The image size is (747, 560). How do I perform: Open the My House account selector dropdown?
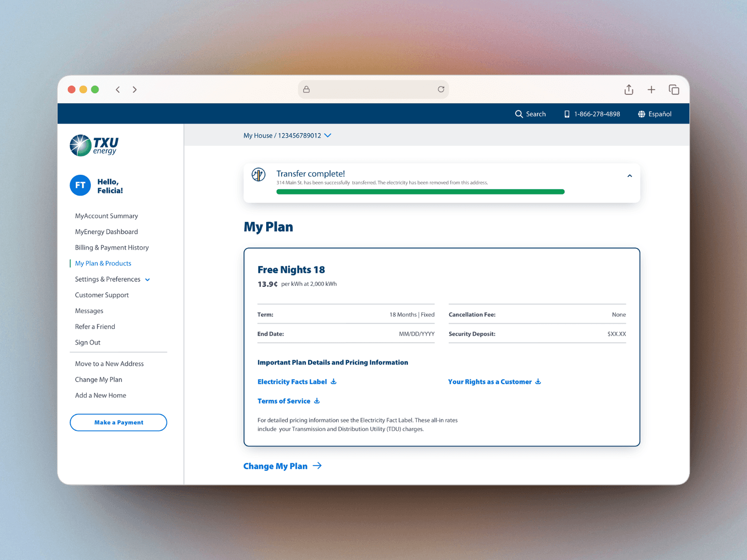tap(287, 135)
